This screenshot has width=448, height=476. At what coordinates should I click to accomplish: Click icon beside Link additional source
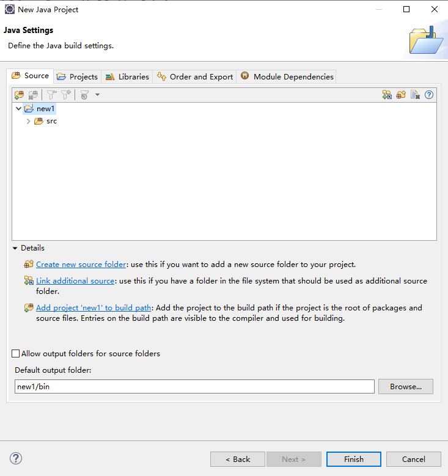click(x=29, y=280)
